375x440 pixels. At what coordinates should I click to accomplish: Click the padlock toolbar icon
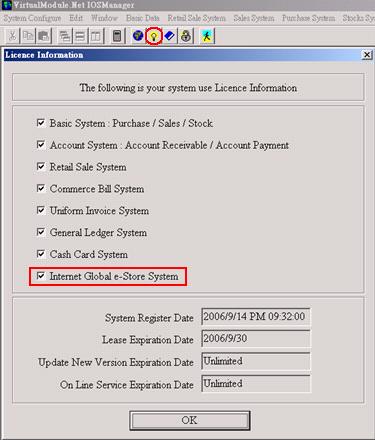point(186,36)
